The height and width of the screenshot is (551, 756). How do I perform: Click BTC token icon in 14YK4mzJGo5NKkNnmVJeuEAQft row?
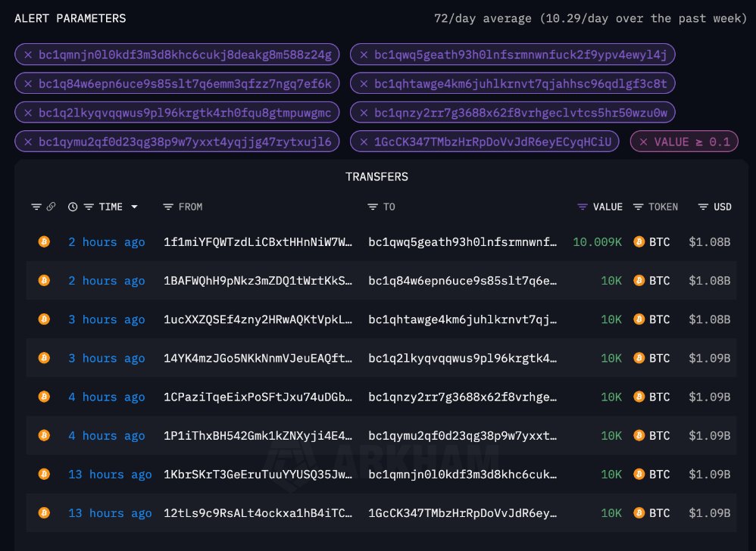click(639, 358)
